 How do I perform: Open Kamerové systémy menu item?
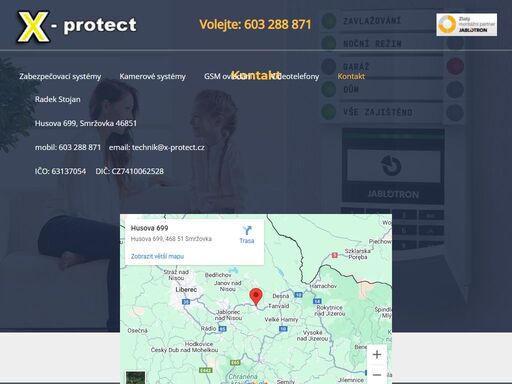pyautogui.click(x=152, y=76)
